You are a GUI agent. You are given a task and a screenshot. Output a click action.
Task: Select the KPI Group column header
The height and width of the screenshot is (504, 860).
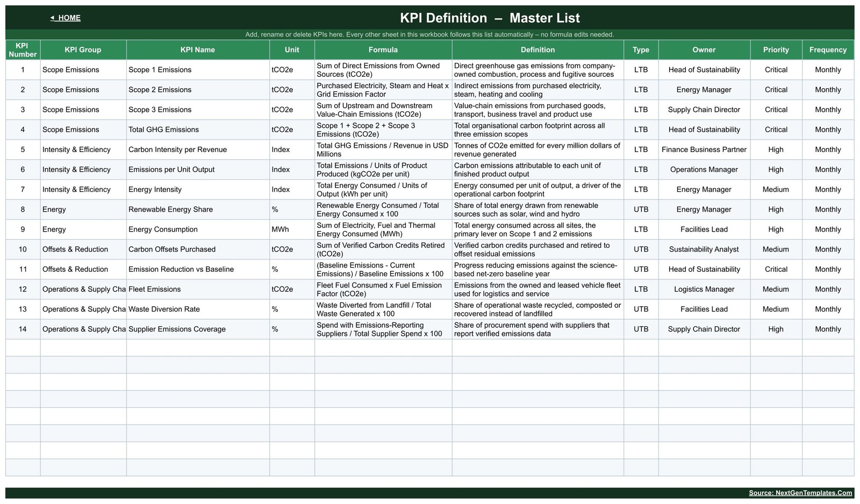coord(83,50)
